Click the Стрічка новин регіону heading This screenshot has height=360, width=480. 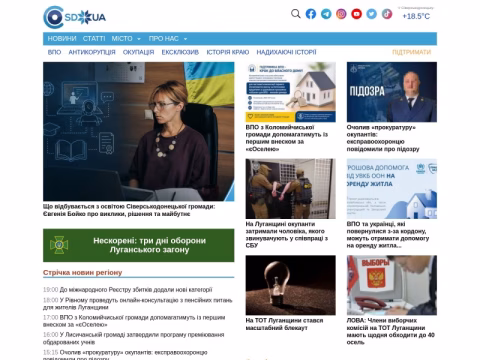(x=82, y=272)
